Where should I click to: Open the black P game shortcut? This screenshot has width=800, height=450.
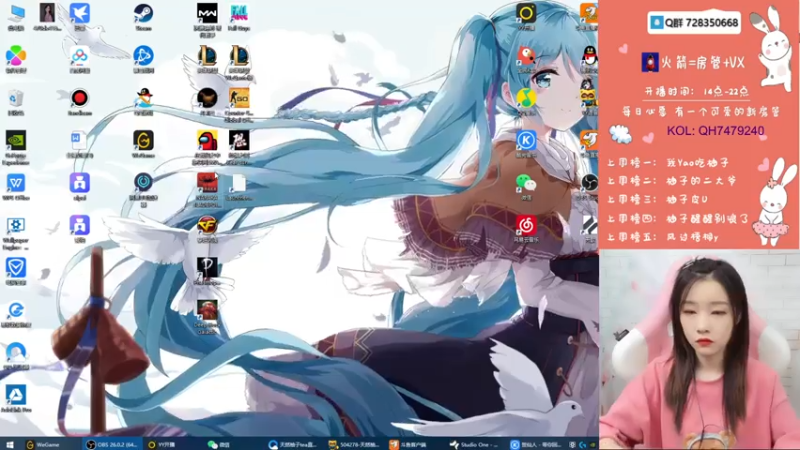[x=207, y=270]
